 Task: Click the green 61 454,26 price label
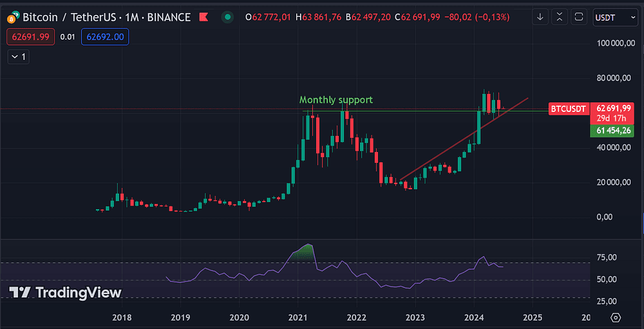coord(612,131)
